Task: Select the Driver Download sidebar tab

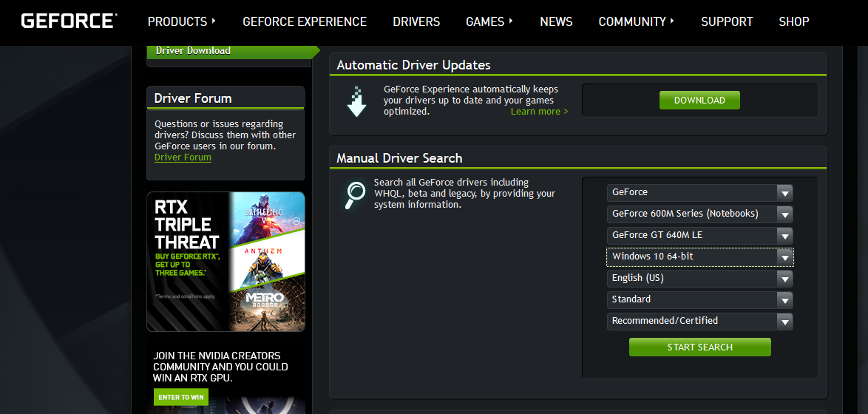Action: tap(232, 51)
